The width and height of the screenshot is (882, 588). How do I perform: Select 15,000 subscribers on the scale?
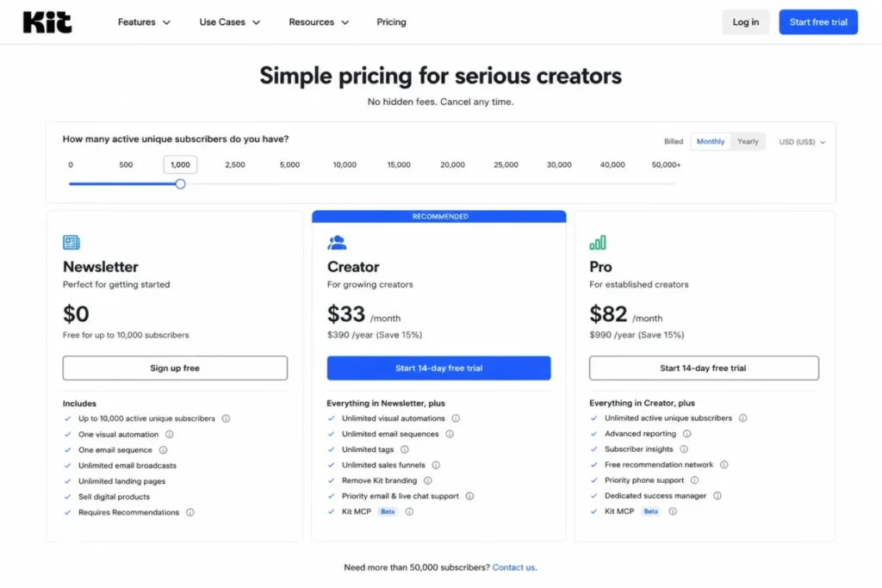(x=399, y=164)
